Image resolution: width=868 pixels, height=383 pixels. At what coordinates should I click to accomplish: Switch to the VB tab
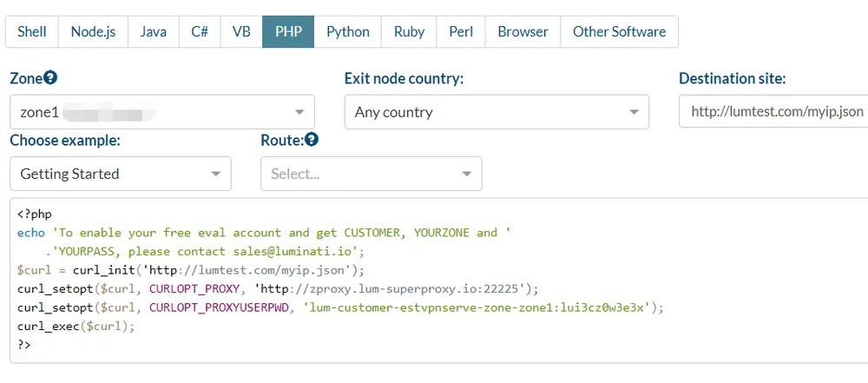coord(241,31)
